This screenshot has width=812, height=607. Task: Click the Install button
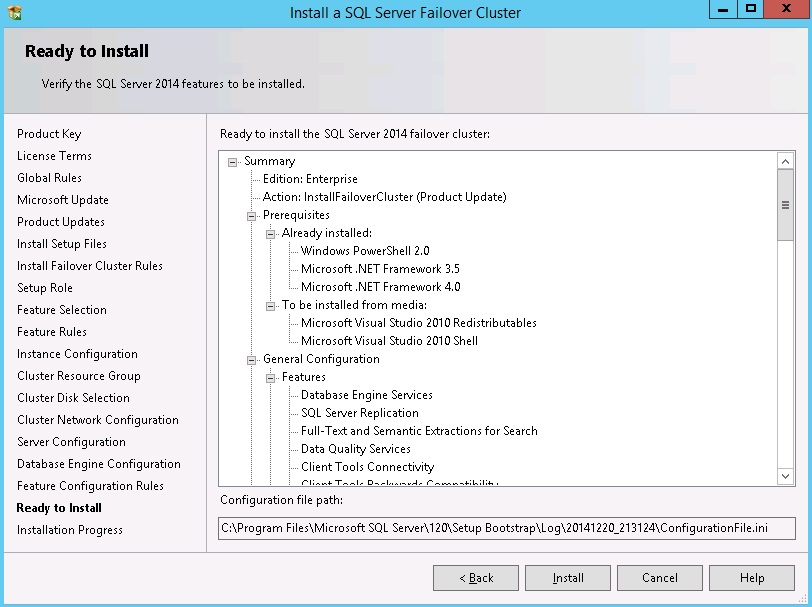pyautogui.click(x=568, y=577)
